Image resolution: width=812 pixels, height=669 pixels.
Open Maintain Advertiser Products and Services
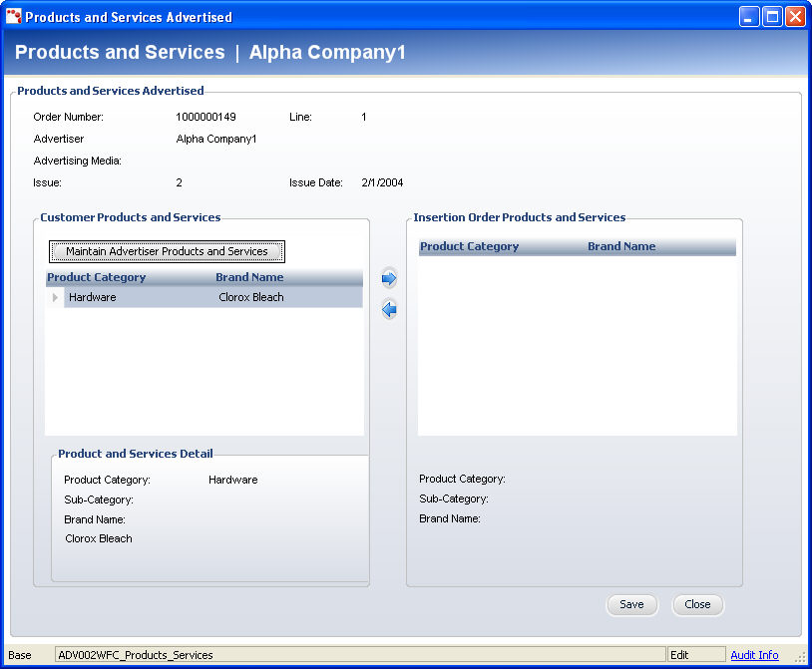167,251
